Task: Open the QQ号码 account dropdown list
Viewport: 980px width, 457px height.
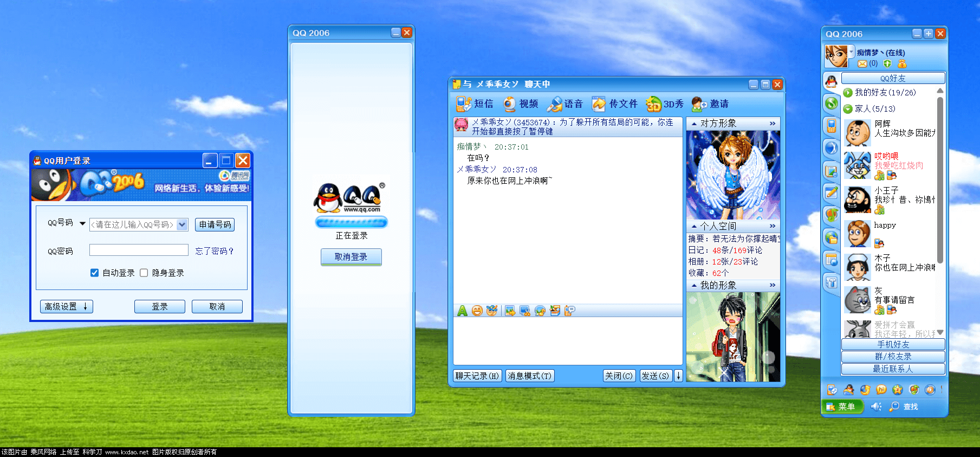Action: (182, 224)
